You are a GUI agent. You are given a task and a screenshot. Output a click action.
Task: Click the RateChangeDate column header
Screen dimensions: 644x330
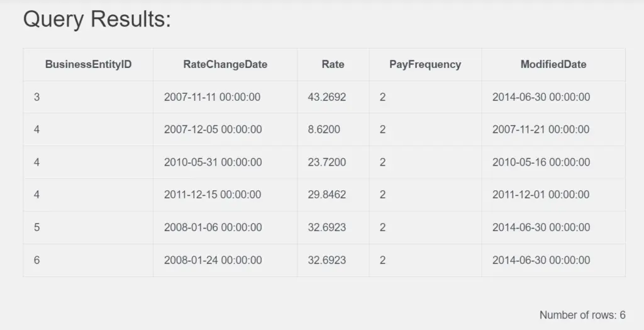pos(225,64)
